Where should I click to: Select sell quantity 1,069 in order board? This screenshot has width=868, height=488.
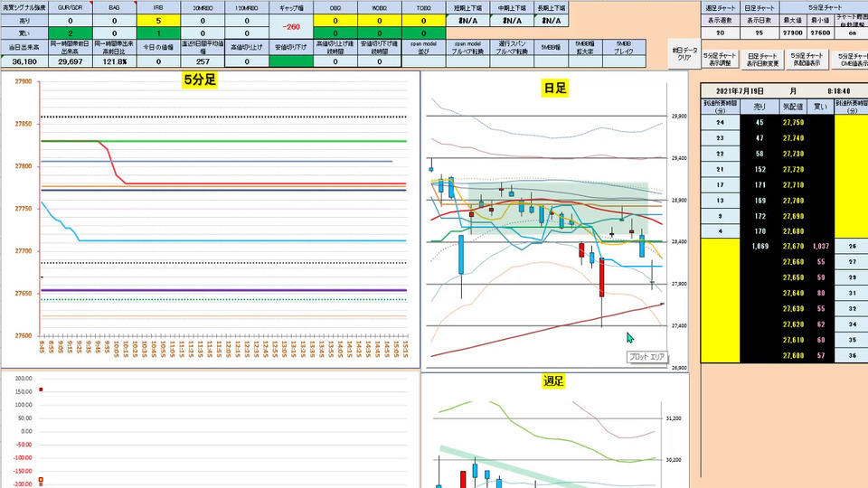pos(760,246)
